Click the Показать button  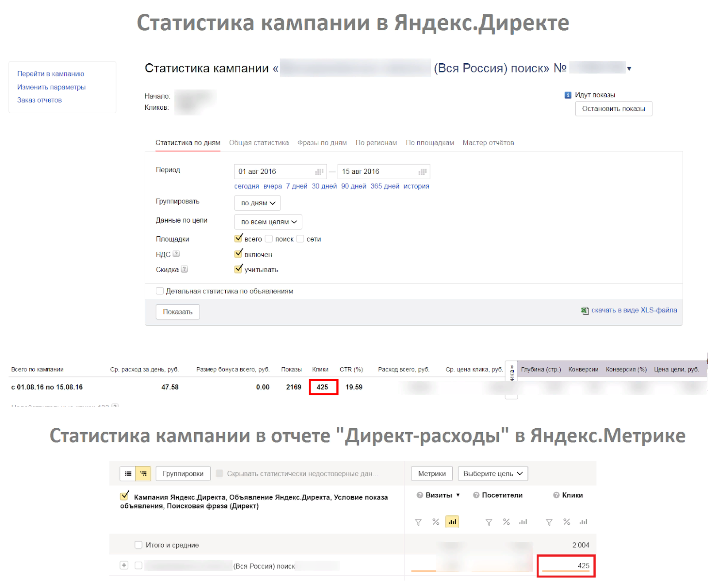point(177,312)
